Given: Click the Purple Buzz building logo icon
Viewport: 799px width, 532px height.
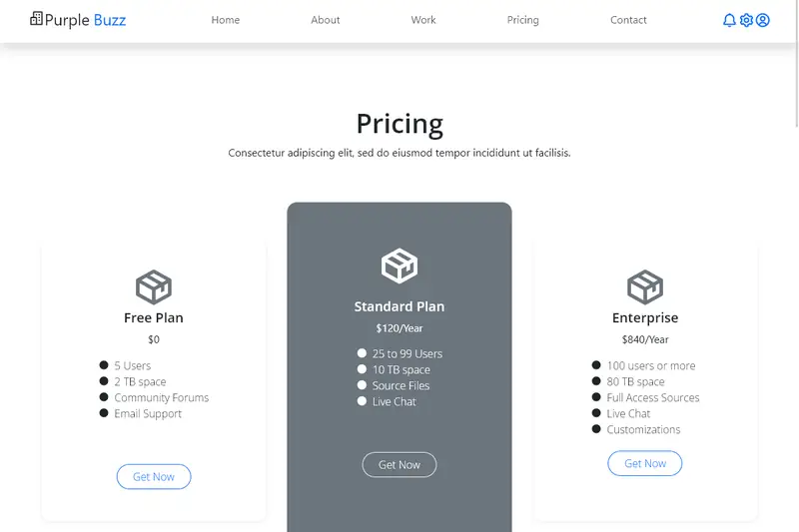Looking at the screenshot, I should click(37, 19).
